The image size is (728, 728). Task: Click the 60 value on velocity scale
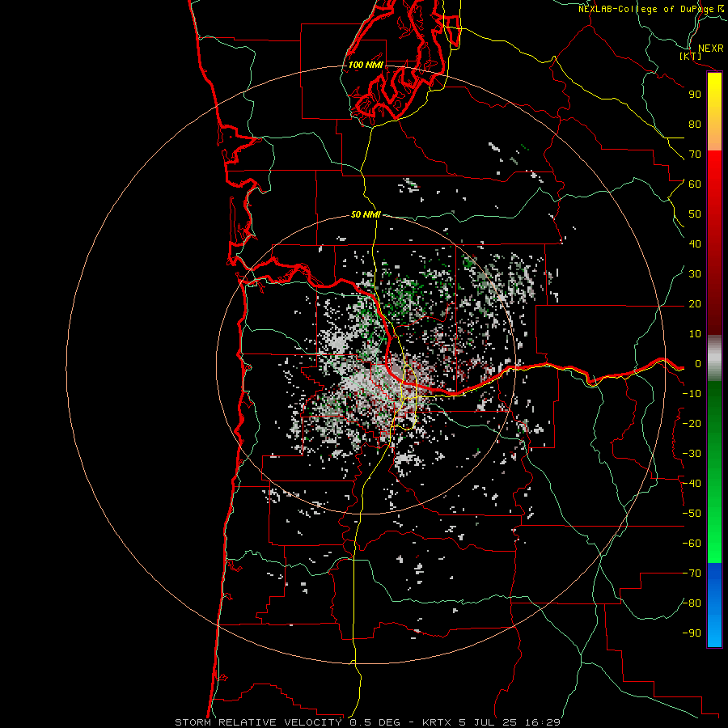click(x=695, y=184)
